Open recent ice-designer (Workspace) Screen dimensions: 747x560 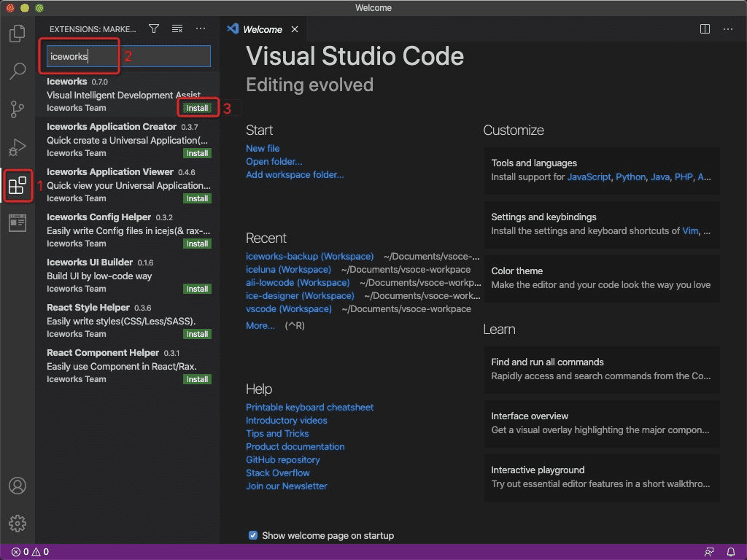click(300, 296)
